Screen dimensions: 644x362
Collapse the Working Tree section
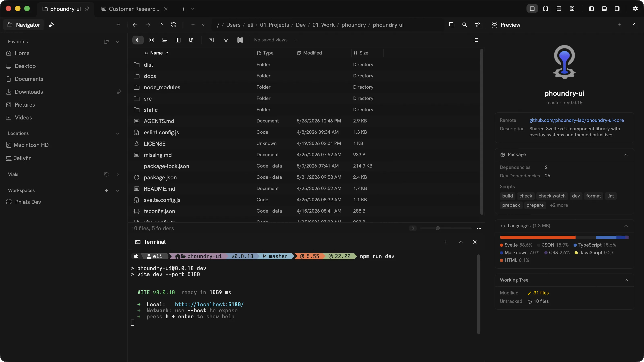pos(626,280)
